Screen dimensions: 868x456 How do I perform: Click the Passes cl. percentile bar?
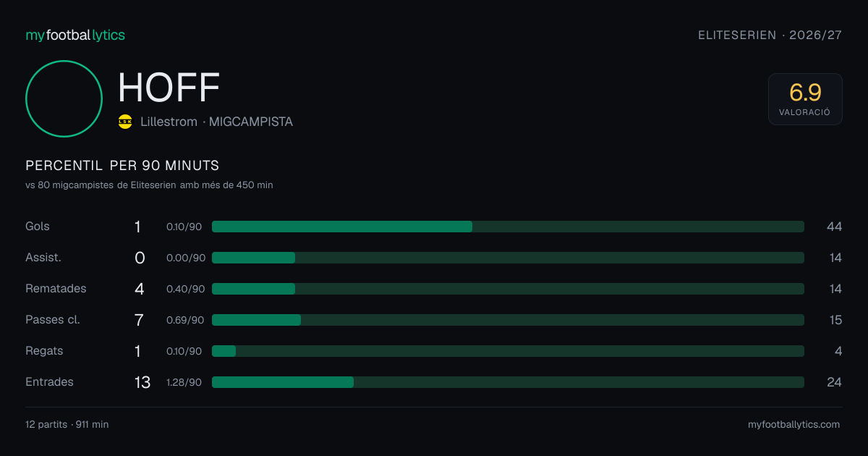tap(508, 320)
